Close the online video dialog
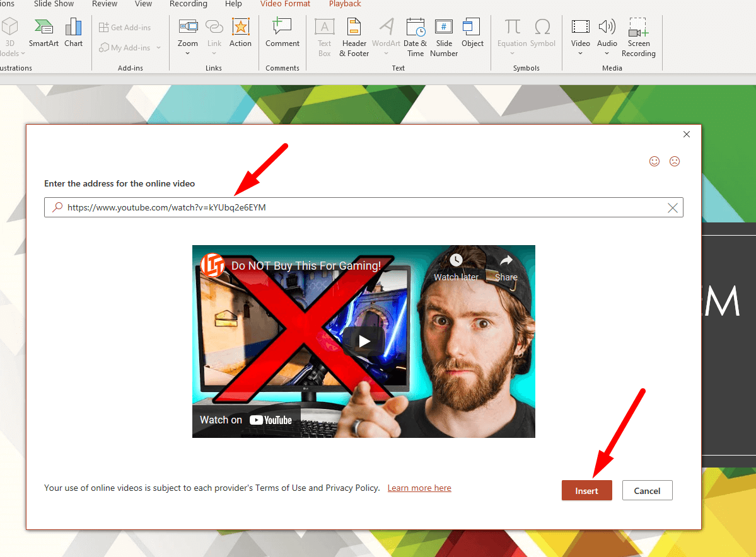This screenshot has height=557, width=756. pyautogui.click(x=687, y=134)
